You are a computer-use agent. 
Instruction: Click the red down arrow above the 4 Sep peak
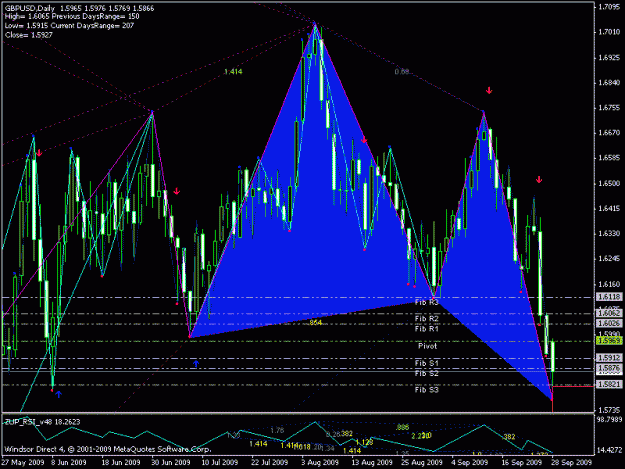[489, 91]
